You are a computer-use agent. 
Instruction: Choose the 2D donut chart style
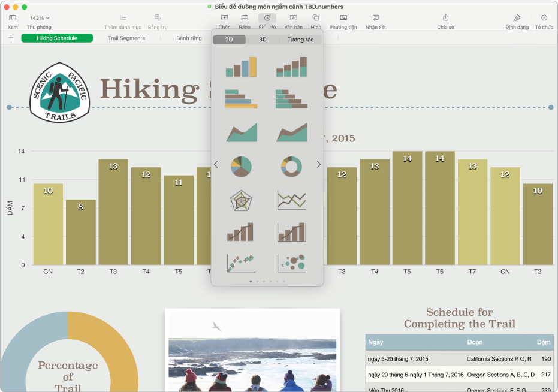pos(291,165)
